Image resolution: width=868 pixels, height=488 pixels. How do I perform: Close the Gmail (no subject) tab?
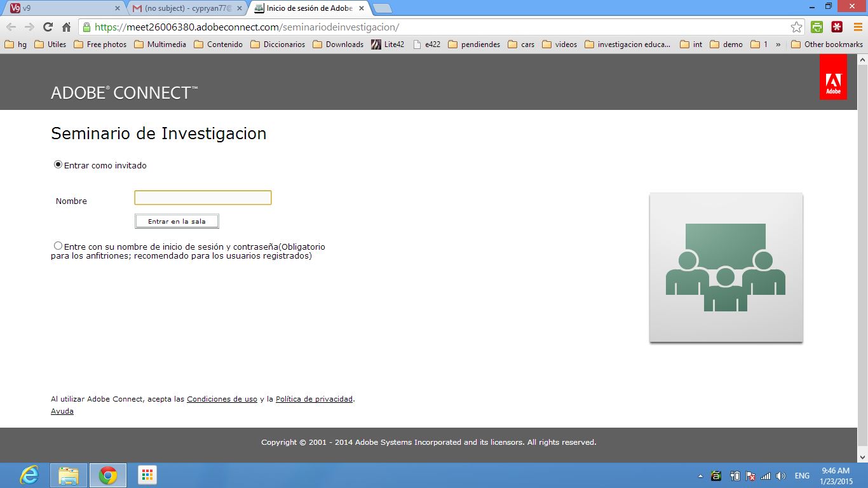[x=239, y=8]
